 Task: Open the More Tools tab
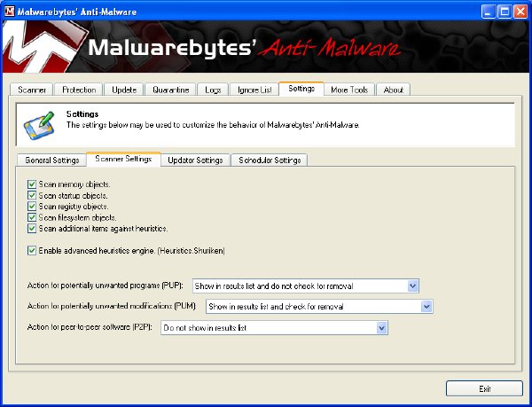click(349, 90)
